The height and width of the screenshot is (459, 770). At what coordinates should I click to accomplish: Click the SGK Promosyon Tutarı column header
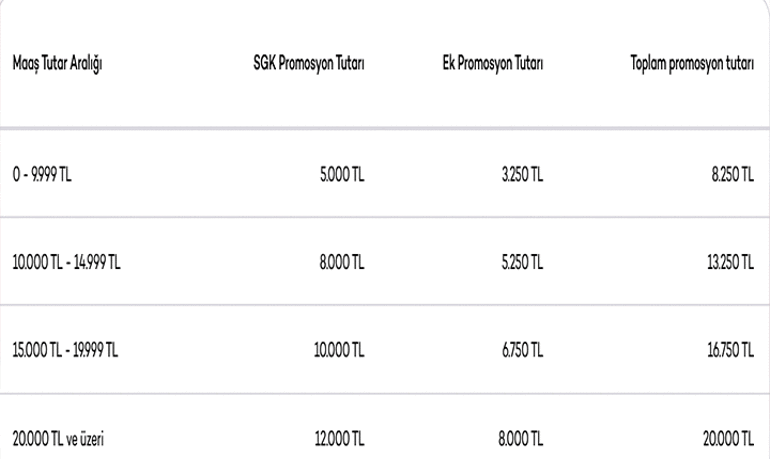308,68
